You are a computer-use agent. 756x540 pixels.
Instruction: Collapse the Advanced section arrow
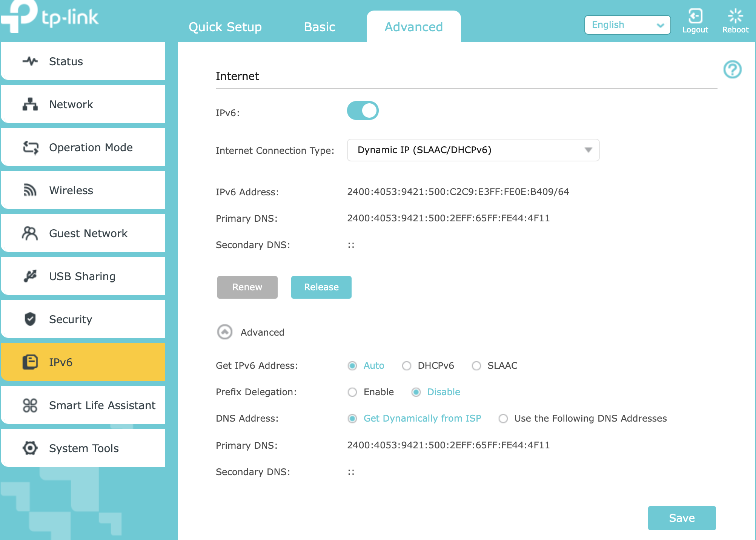pyautogui.click(x=225, y=332)
